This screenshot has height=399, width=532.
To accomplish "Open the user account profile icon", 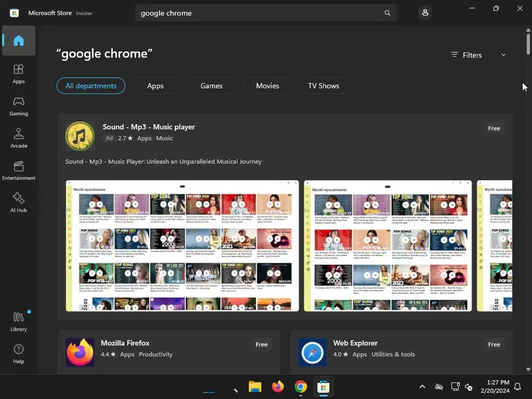I will (425, 13).
